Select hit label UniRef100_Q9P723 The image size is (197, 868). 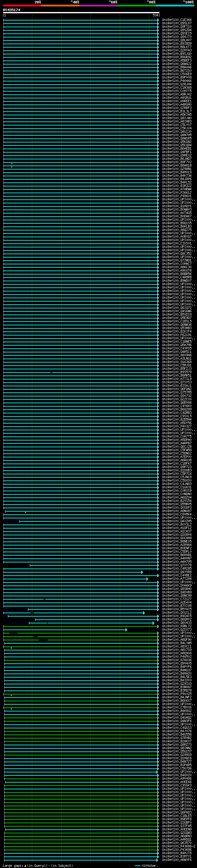point(177,467)
